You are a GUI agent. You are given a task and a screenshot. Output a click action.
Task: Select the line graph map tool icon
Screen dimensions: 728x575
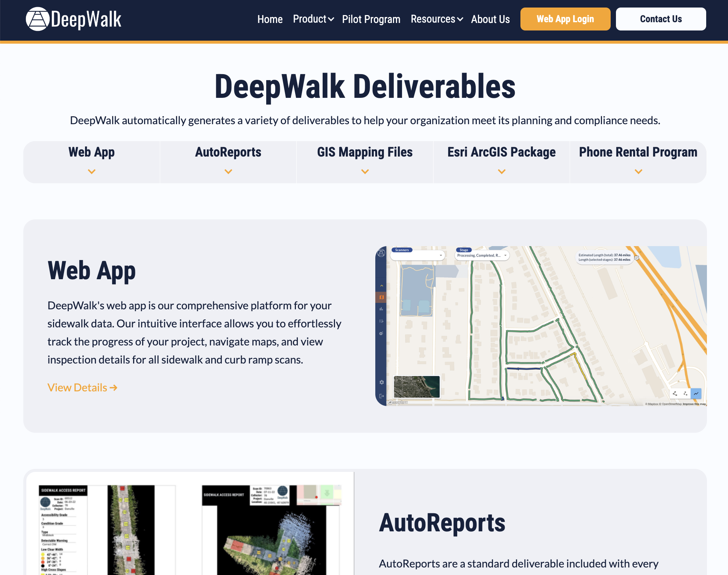click(x=696, y=394)
